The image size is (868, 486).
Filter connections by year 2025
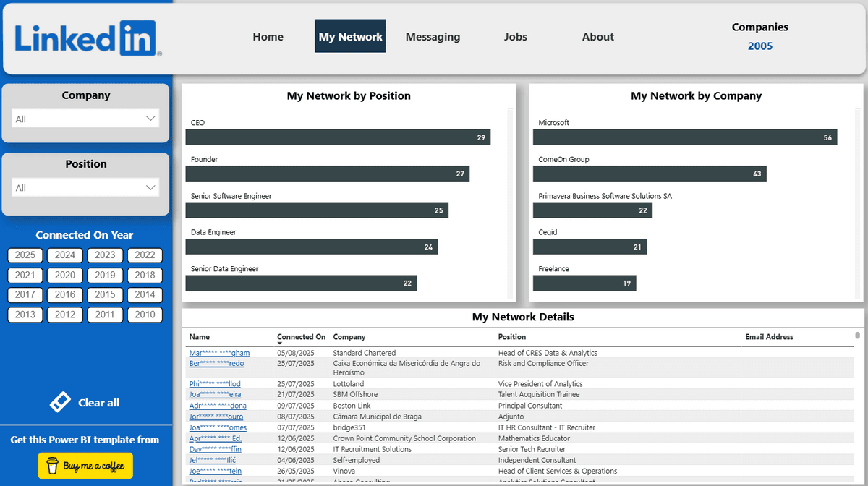25,255
